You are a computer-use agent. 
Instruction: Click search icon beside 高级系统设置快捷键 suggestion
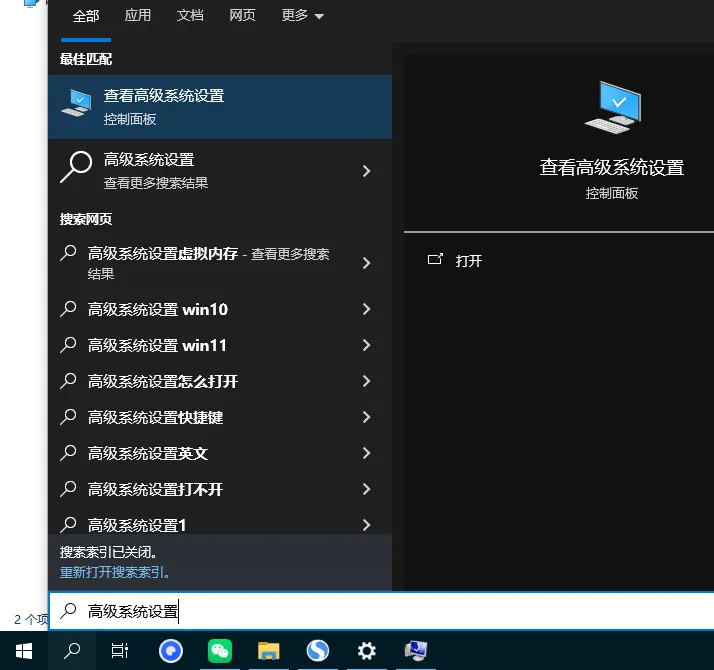[68, 417]
